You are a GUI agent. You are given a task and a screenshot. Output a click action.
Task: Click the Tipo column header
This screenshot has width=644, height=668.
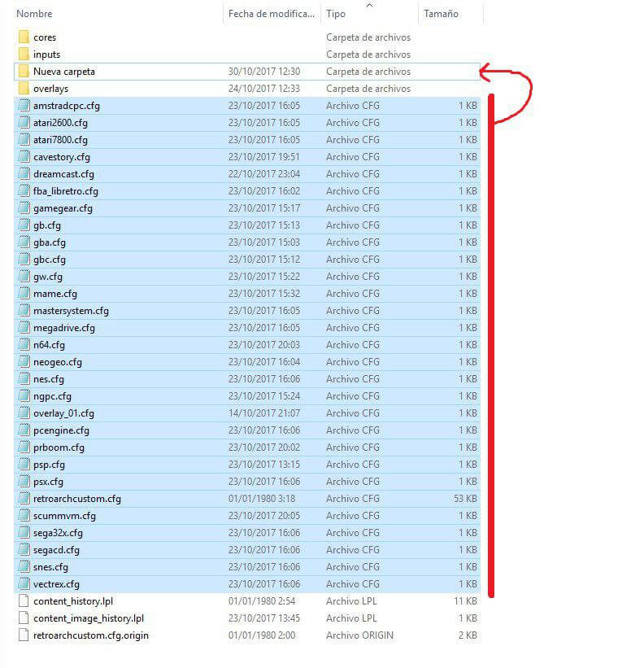(336, 14)
